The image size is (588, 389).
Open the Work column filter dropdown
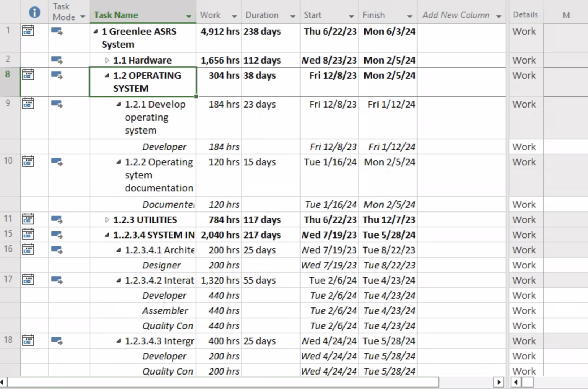(234, 16)
